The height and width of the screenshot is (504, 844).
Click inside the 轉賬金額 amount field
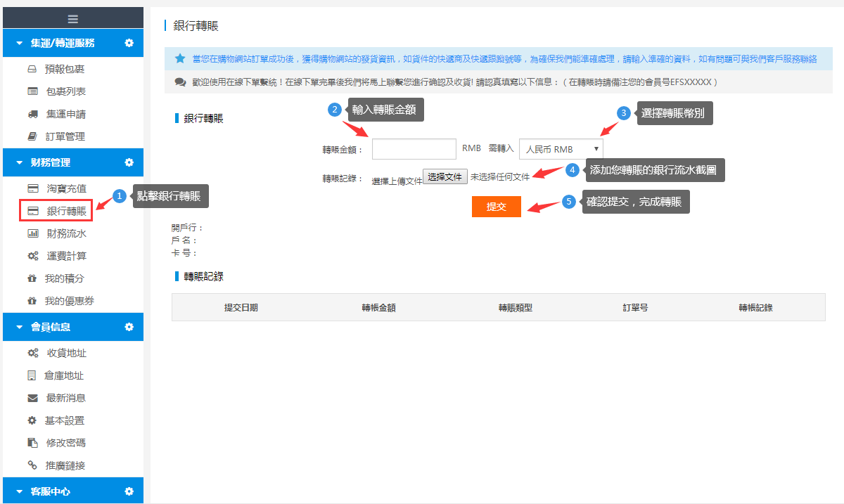click(x=414, y=148)
